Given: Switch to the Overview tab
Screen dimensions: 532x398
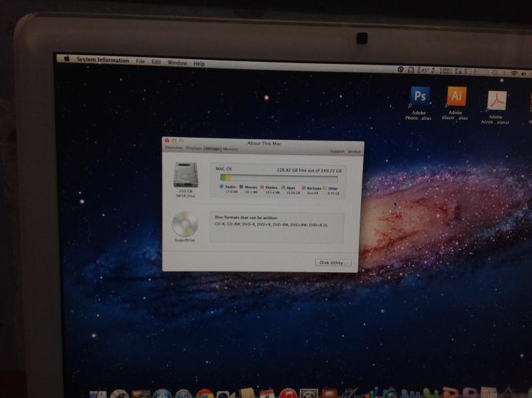Looking at the screenshot, I should (x=174, y=148).
